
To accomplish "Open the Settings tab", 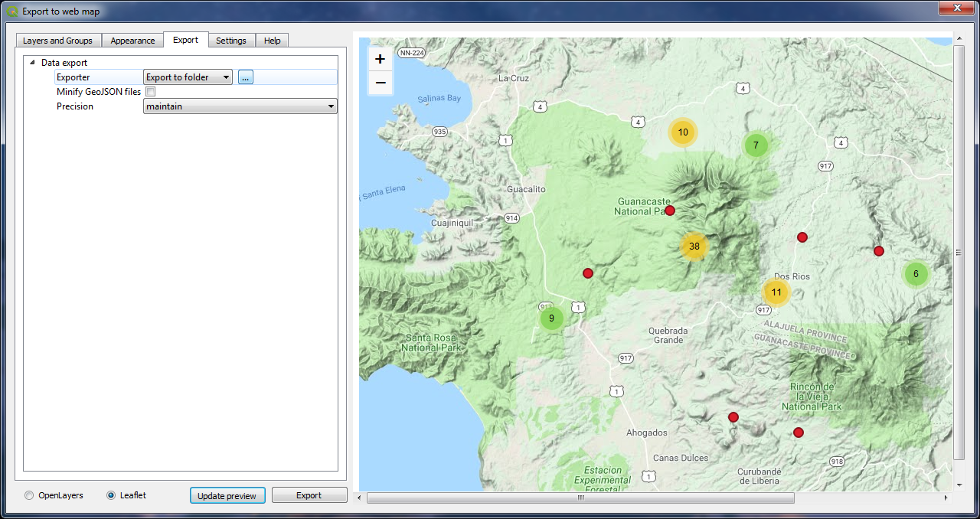I will point(231,41).
